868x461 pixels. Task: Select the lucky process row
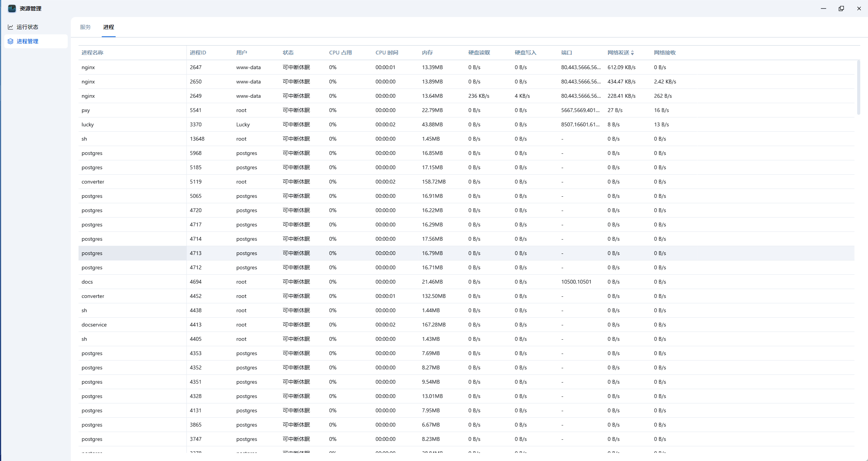coord(88,124)
